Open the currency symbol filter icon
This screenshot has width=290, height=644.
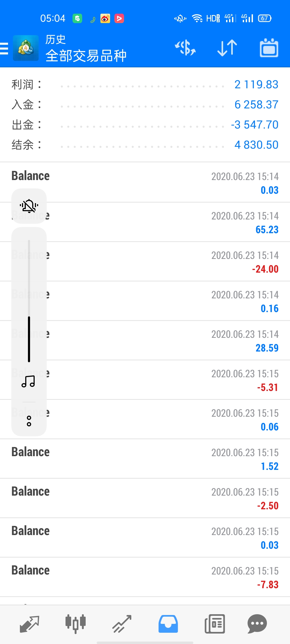185,48
